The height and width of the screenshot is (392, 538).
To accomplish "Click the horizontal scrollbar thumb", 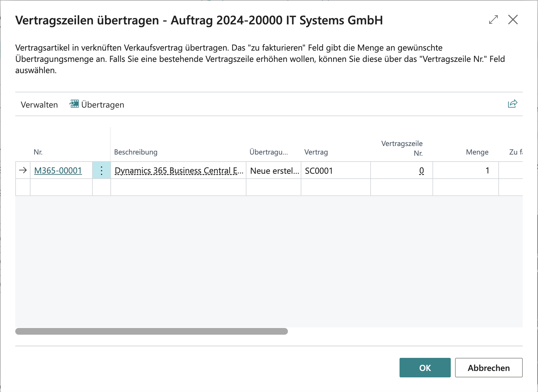I will (152, 331).
